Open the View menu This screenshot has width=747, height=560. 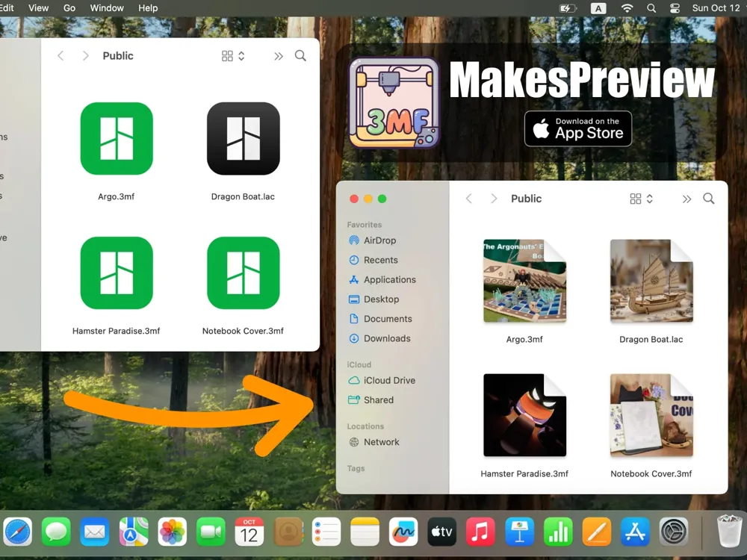pos(38,8)
